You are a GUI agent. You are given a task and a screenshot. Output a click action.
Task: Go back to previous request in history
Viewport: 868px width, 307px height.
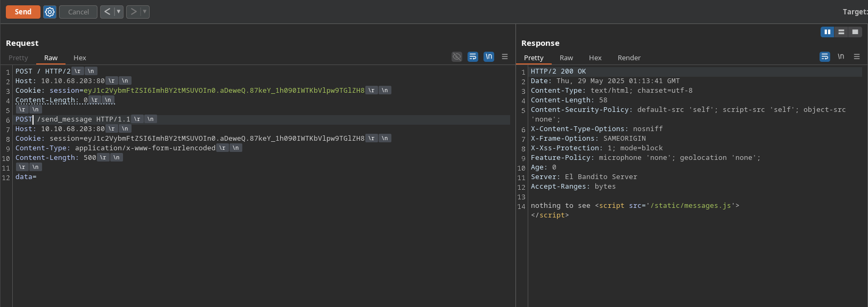click(x=107, y=12)
